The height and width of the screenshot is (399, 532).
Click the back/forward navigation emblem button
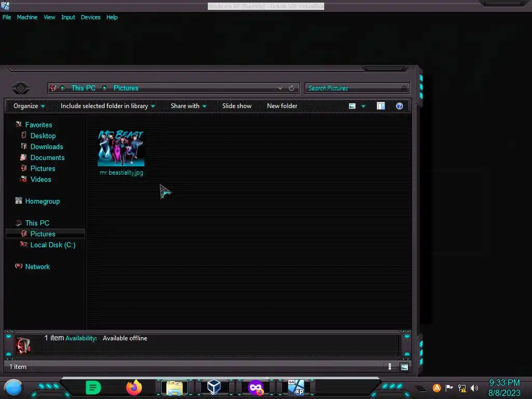[21, 88]
